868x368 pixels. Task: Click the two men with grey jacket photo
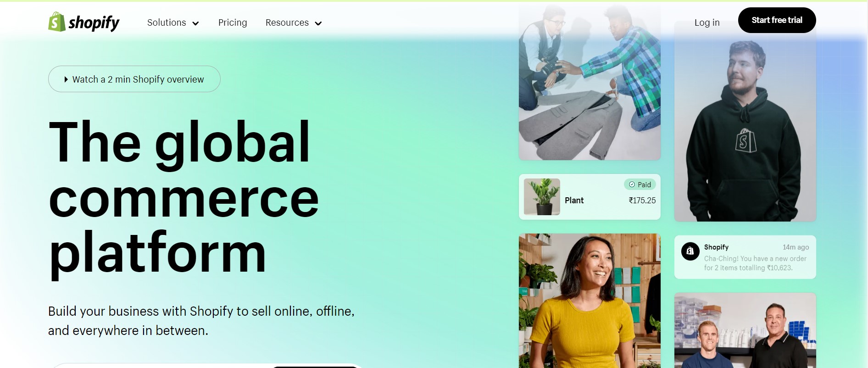[x=590, y=82]
